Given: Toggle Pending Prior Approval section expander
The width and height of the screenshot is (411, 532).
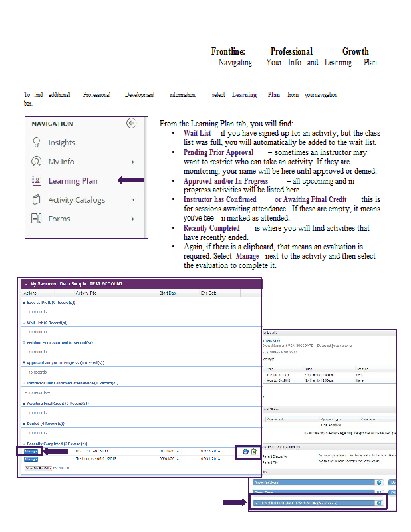Looking at the screenshot, I should click(x=24, y=342).
